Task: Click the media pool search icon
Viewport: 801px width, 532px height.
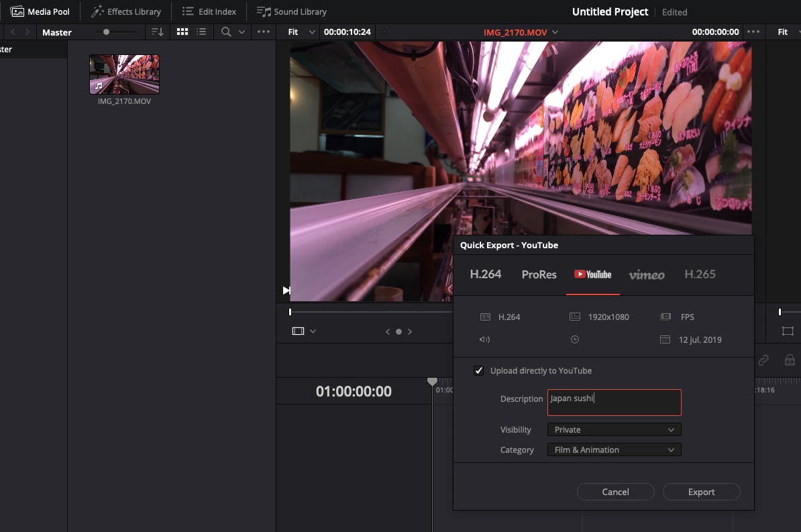Action: pos(226,32)
